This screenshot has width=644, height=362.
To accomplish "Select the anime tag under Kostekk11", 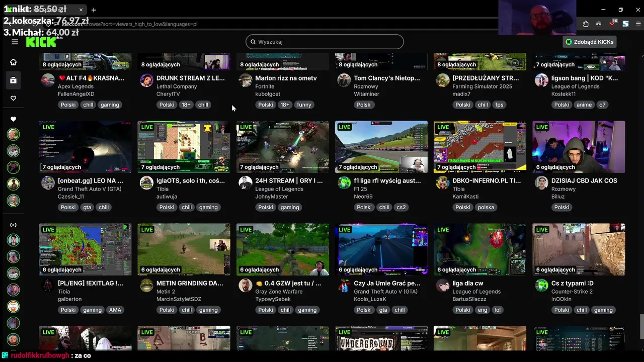I will coord(584,105).
